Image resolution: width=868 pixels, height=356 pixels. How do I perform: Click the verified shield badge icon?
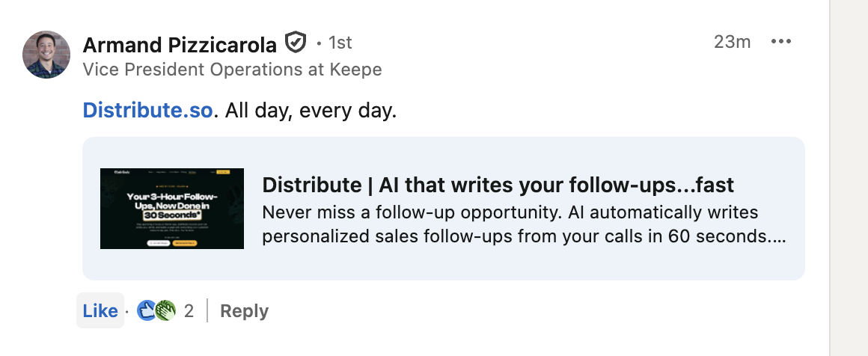pyautogui.click(x=296, y=44)
